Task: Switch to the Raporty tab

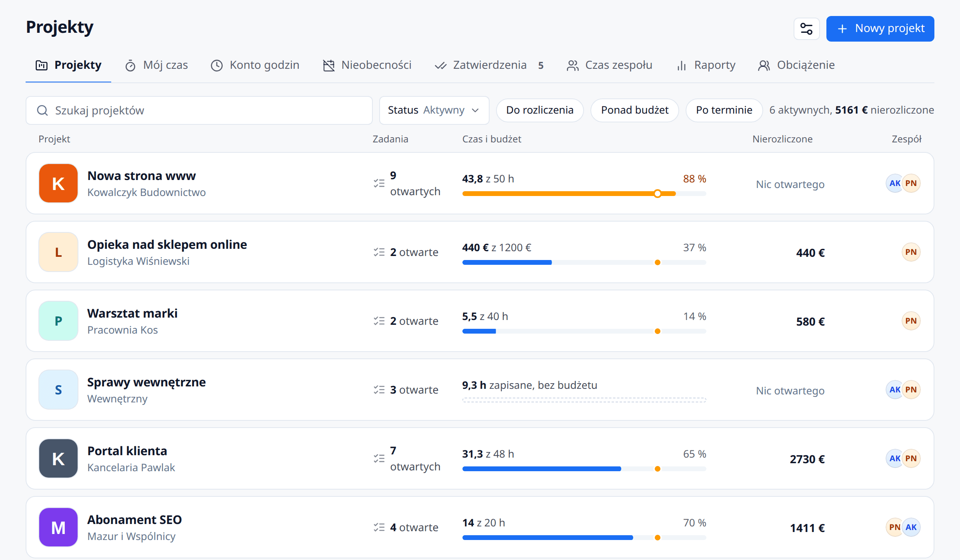Action: click(x=706, y=65)
